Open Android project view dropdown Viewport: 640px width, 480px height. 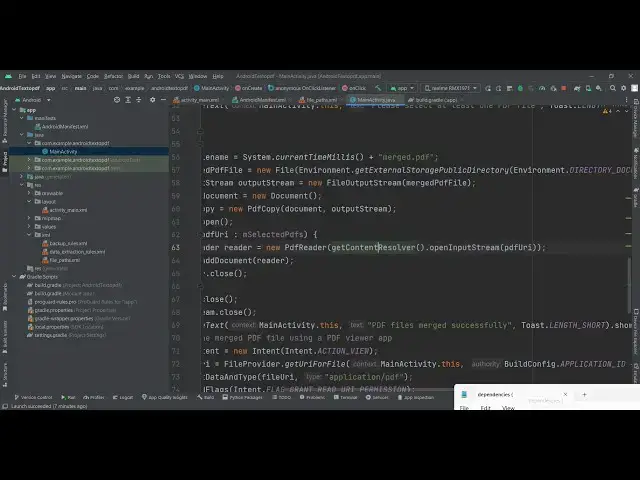pos(33,100)
